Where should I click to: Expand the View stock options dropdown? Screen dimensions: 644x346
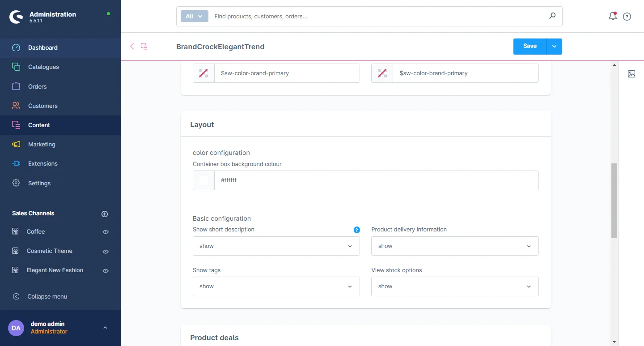pos(454,286)
